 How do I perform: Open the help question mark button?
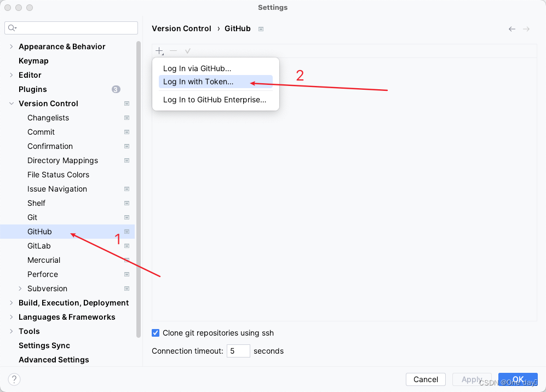coord(14,379)
